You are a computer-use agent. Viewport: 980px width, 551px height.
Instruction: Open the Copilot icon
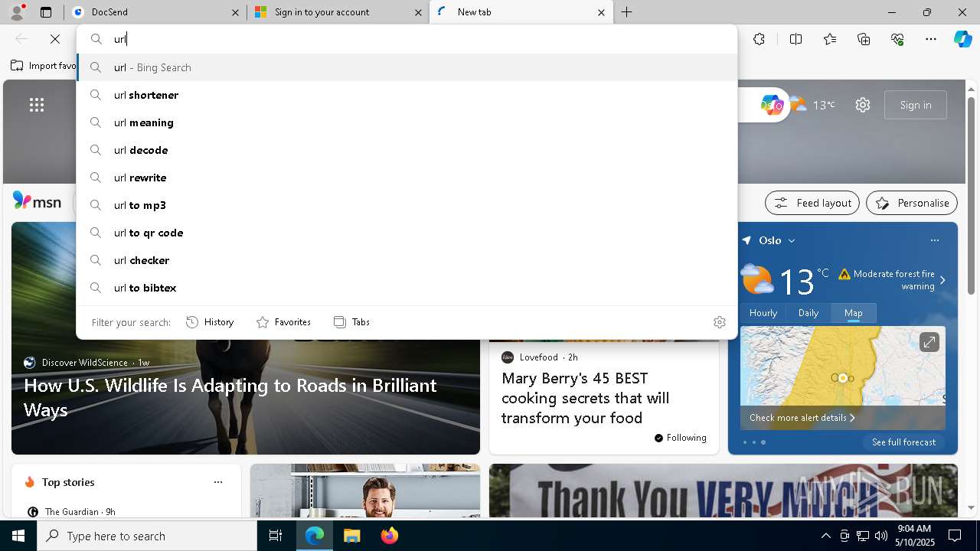(962, 39)
